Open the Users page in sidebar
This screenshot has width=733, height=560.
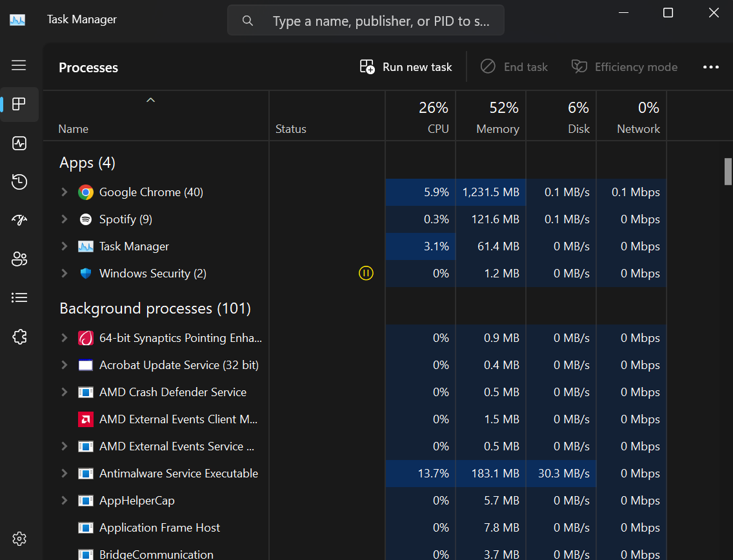19,259
